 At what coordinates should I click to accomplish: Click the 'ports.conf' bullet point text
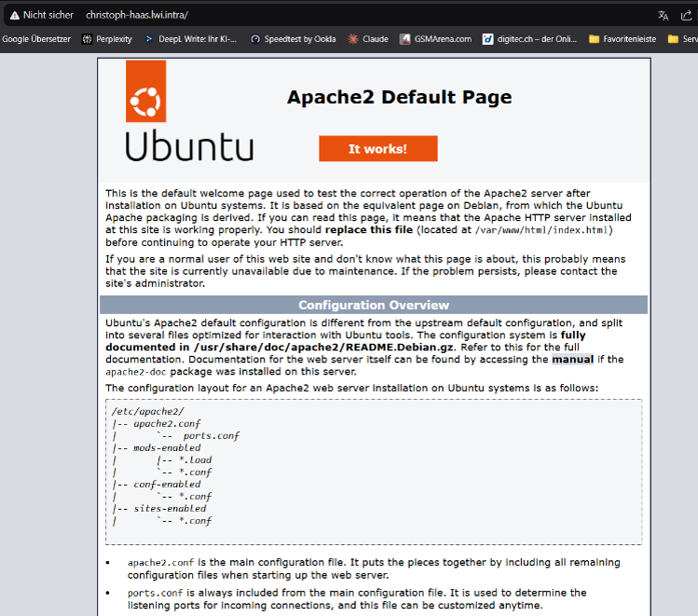tap(155, 594)
